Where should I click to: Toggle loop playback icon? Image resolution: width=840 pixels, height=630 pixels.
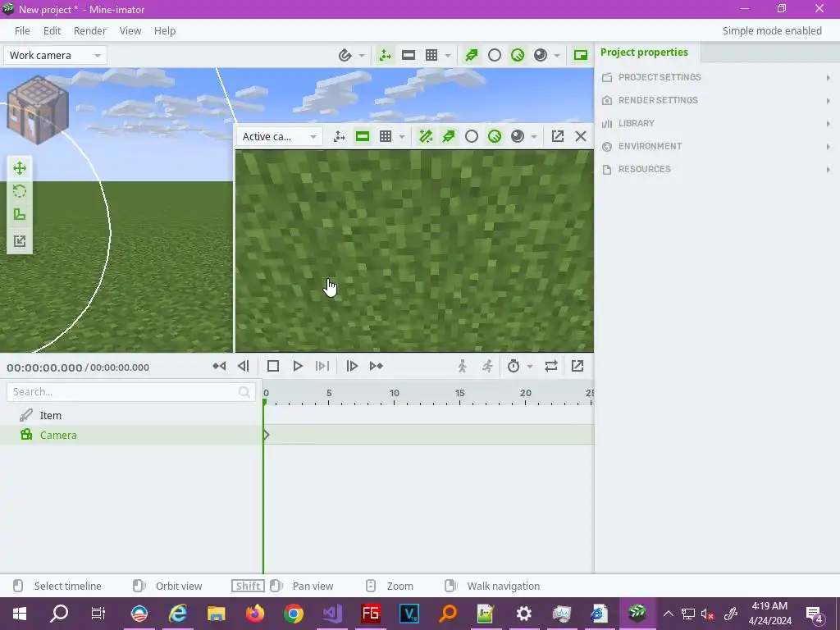(x=551, y=366)
